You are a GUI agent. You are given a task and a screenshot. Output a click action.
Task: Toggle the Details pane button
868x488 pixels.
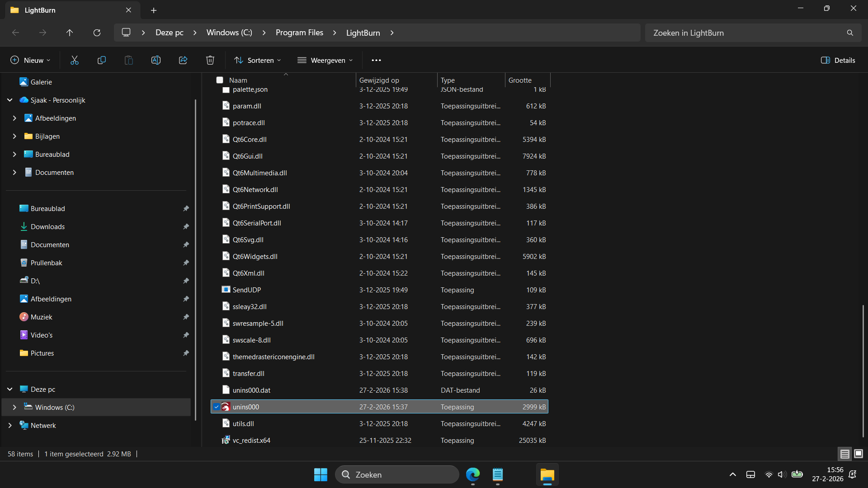(838, 60)
